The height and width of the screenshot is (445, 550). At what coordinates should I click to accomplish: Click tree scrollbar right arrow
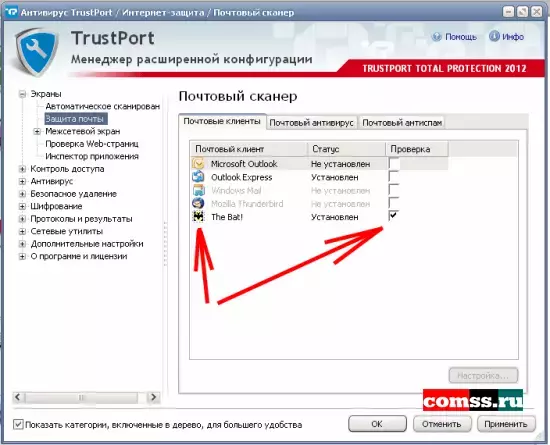point(153,397)
